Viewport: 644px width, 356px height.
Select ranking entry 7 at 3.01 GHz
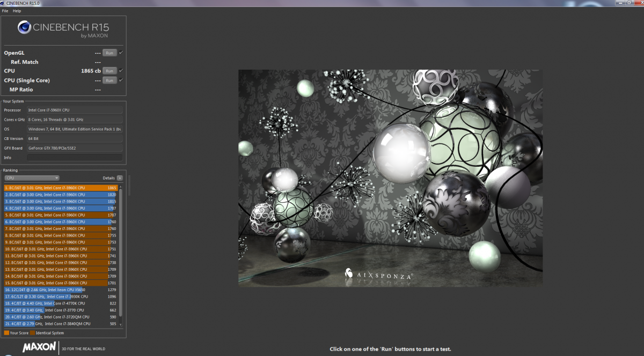point(61,228)
